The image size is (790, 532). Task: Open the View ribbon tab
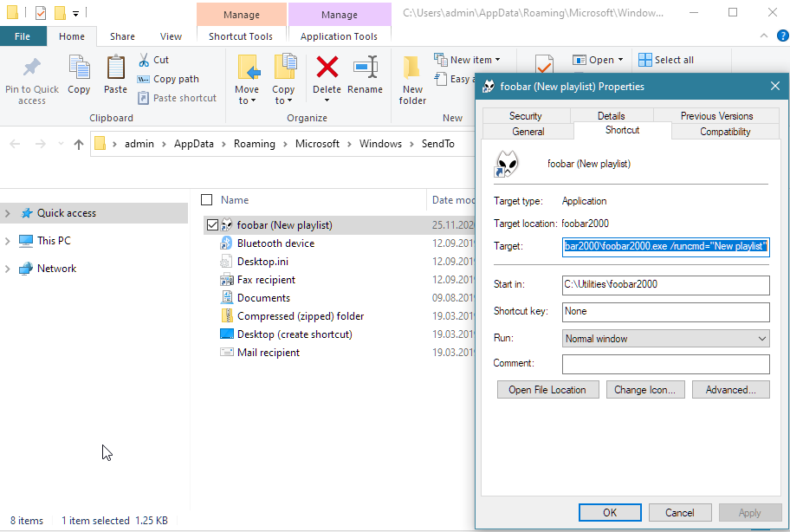[171, 36]
